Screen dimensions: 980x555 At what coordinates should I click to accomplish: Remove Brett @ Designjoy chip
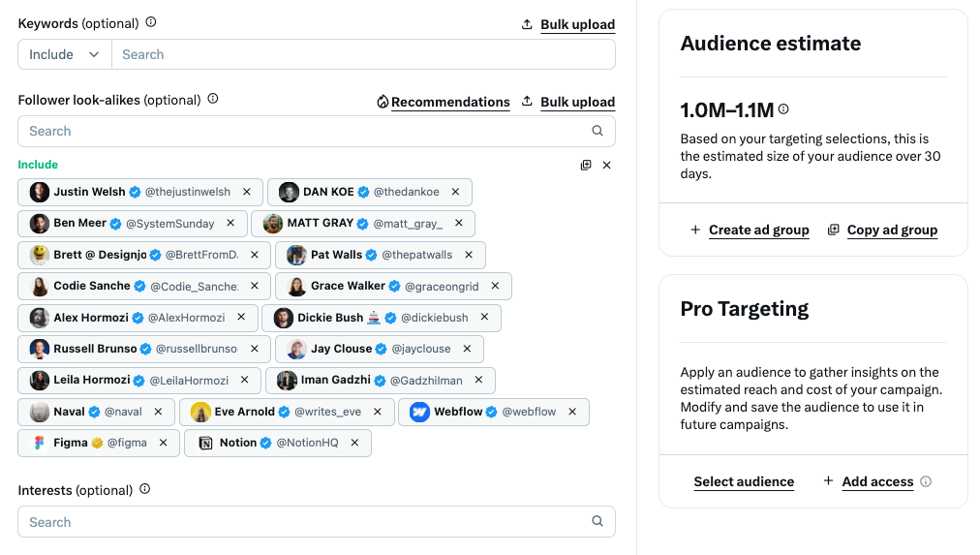point(255,255)
